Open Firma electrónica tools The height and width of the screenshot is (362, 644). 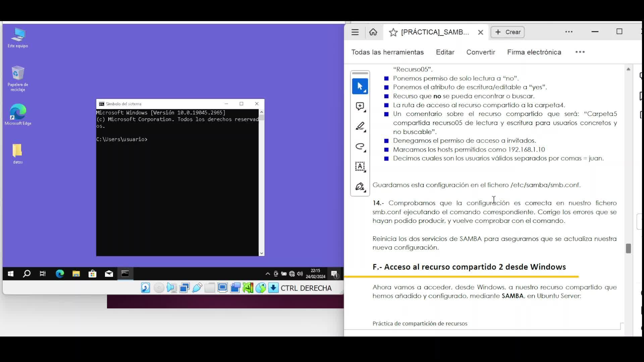[x=534, y=52]
